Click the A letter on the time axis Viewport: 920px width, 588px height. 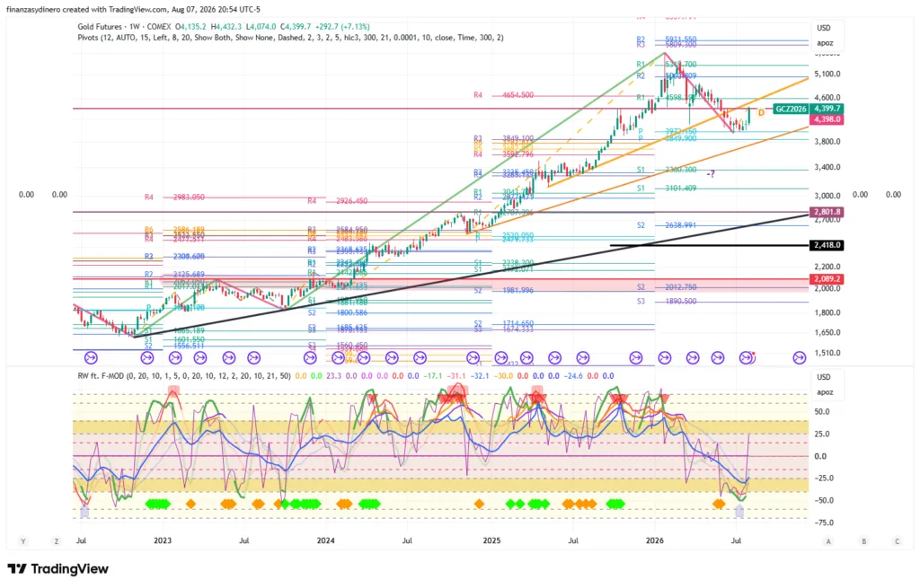click(x=828, y=541)
